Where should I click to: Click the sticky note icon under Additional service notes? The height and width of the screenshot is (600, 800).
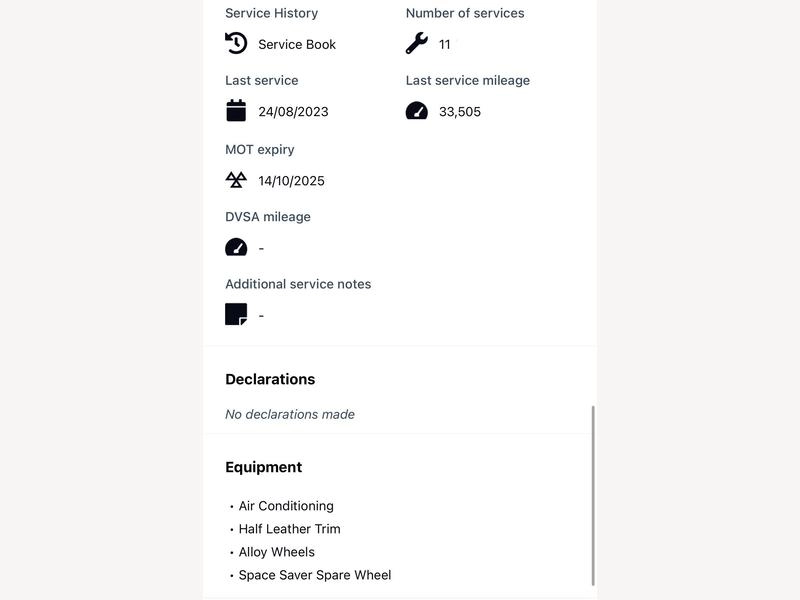click(x=236, y=314)
